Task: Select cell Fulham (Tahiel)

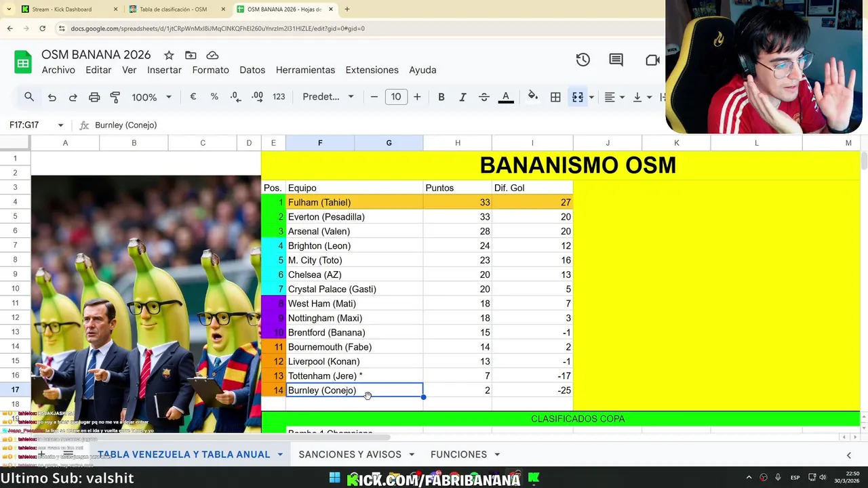Action: [x=354, y=202]
